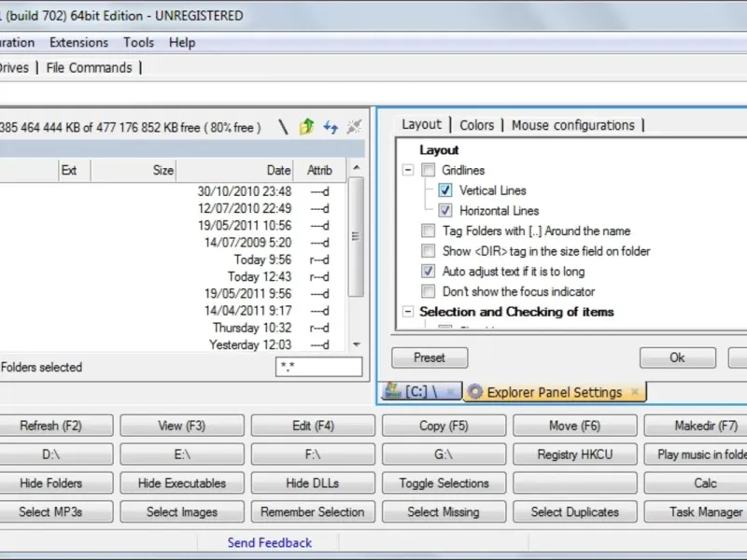This screenshot has height=560, width=747.
Task: Click the Toggle Selections button
Action: tap(444, 483)
